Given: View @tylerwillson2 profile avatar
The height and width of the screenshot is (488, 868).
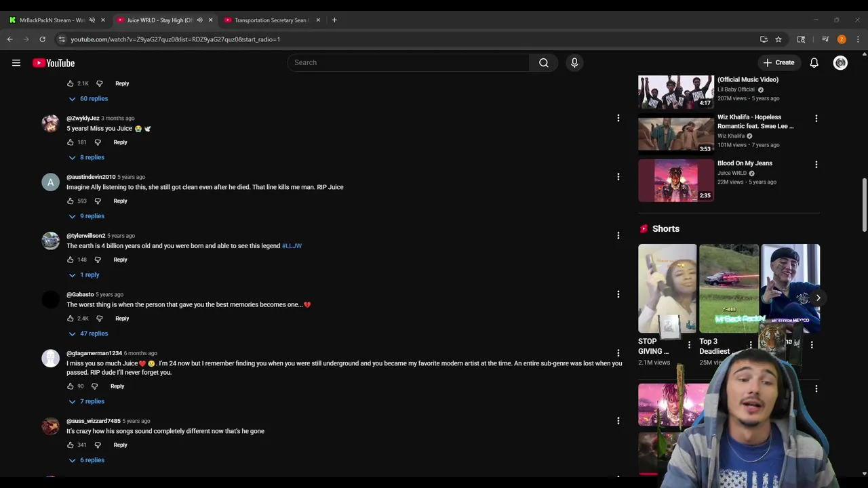Looking at the screenshot, I should coord(51,241).
